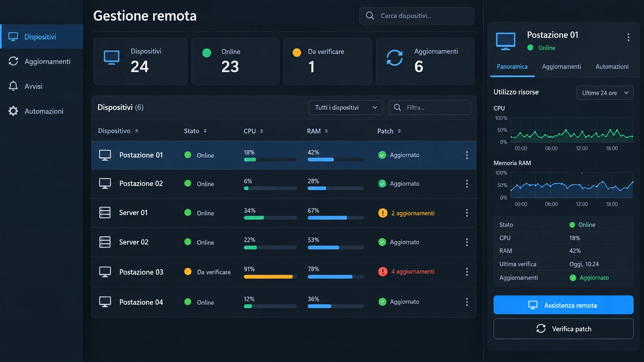The height and width of the screenshot is (362, 644).
Task: Go to Avvisi in the sidebar
Action: pyautogui.click(x=41, y=86)
